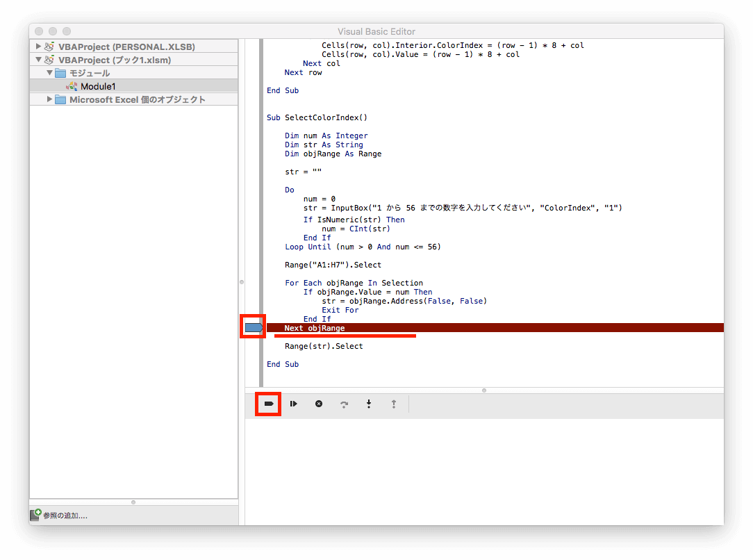
Task: Click the ブック1.xlsm project icon
Action: click(x=49, y=60)
